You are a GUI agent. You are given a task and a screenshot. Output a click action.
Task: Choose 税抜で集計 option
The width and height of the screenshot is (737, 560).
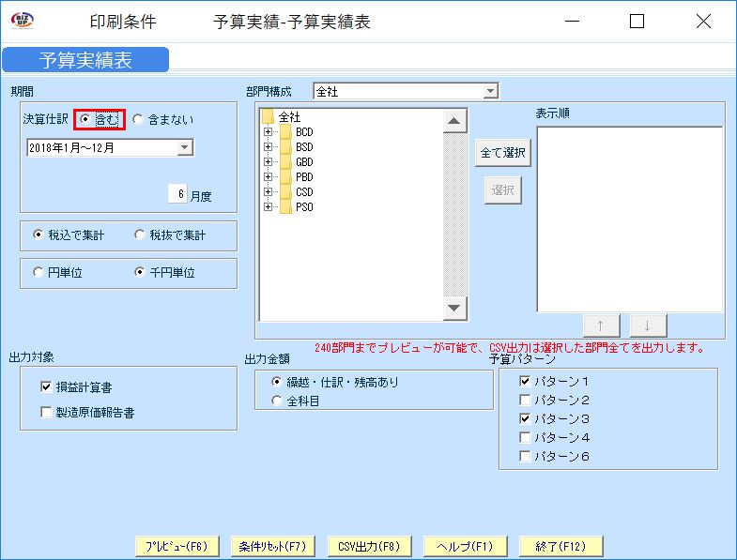pyautogui.click(x=140, y=235)
